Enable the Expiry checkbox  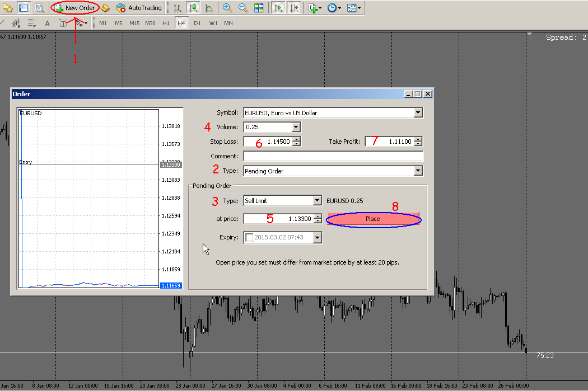point(249,237)
